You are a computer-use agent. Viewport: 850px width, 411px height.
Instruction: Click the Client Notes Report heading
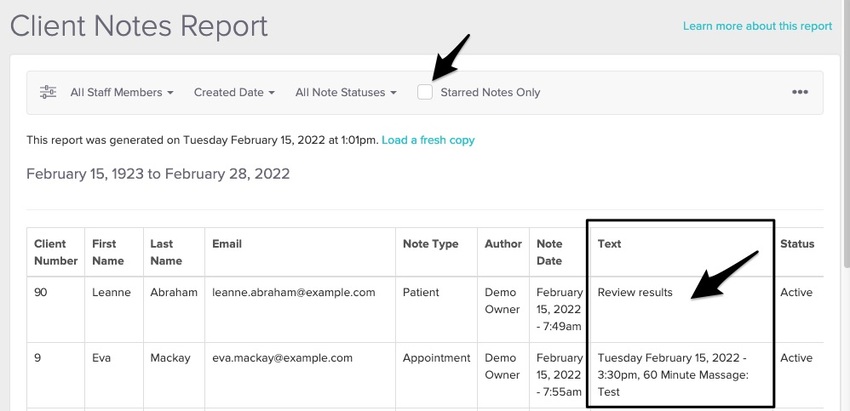click(x=139, y=25)
